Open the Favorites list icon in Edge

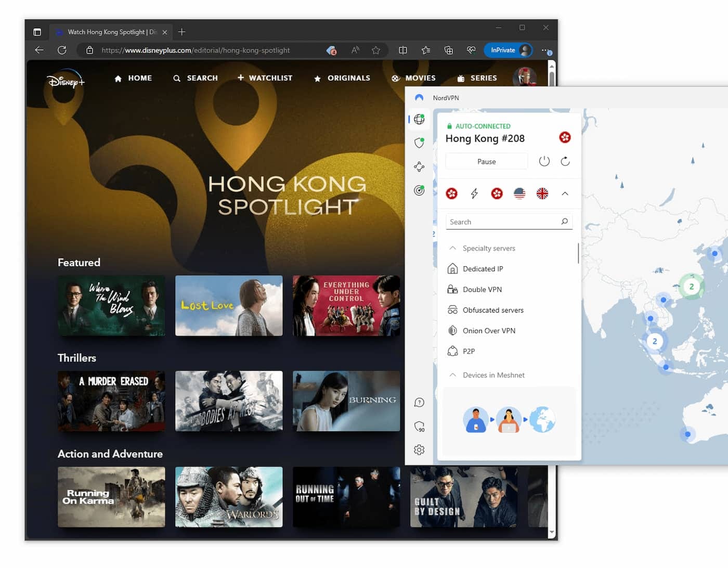[426, 50]
